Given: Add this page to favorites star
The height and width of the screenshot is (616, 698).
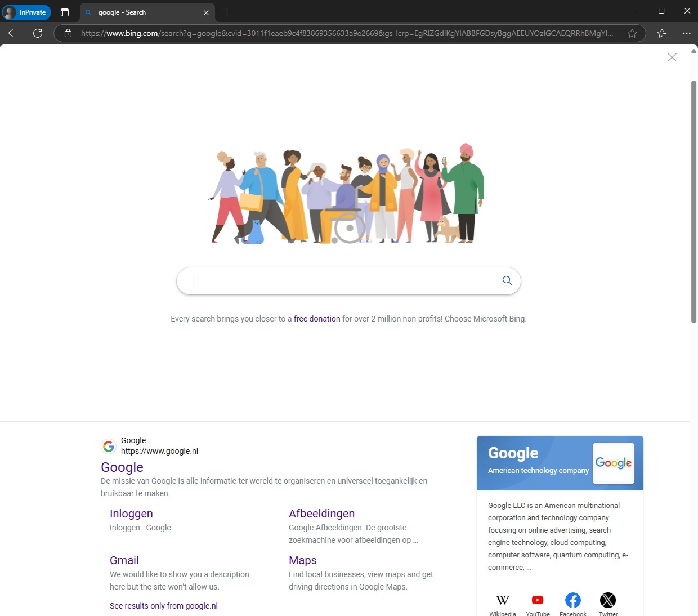Looking at the screenshot, I should [x=632, y=33].
